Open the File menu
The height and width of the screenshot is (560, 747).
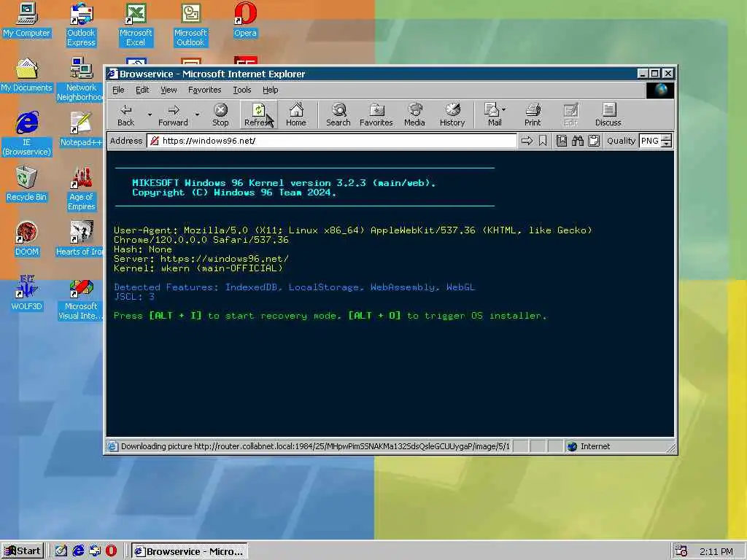[x=118, y=90]
